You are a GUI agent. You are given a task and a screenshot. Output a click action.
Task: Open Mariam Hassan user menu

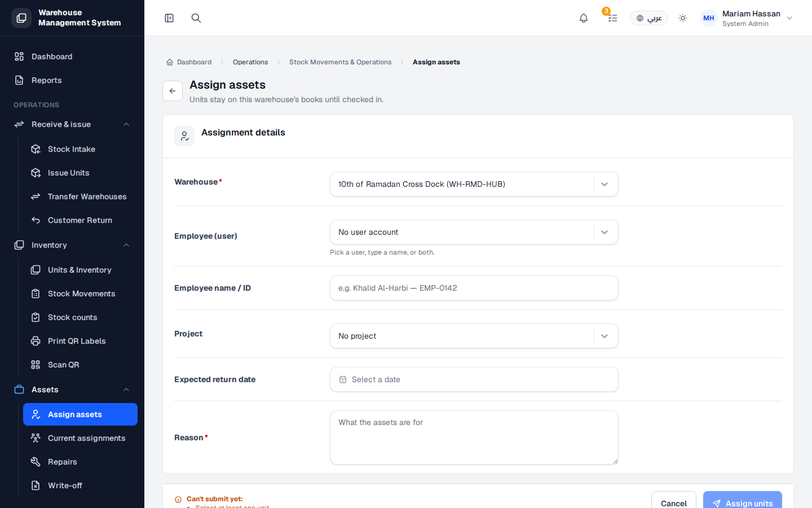tap(747, 18)
